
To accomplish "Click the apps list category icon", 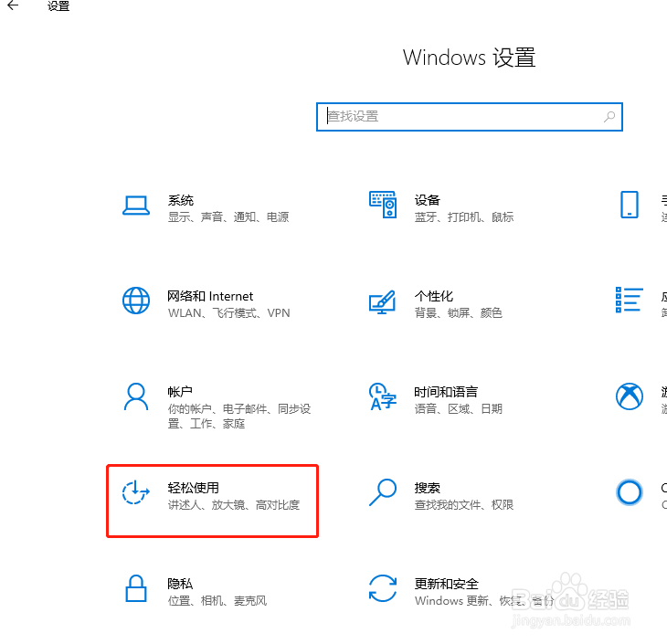I will click(630, 300).
